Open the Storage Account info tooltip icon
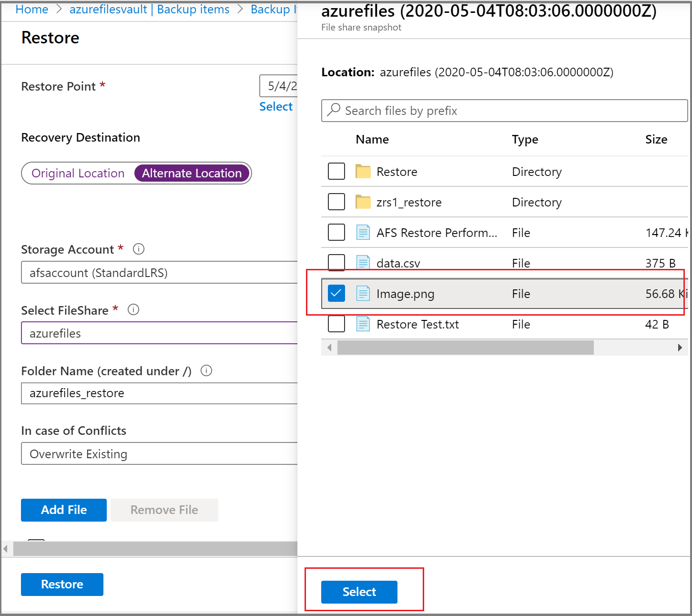692x616 pixels. click(x=138, y=248)
